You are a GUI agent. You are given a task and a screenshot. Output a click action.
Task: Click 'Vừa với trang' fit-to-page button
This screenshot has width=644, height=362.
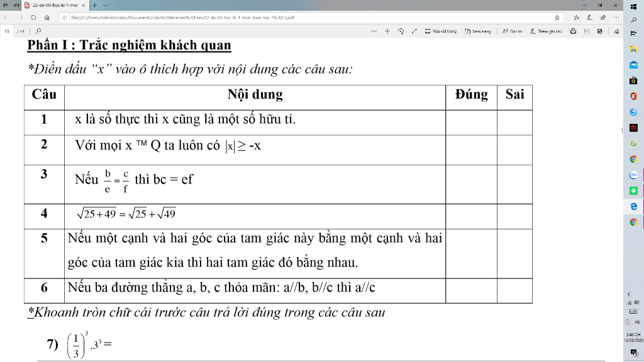coord(441,31)
